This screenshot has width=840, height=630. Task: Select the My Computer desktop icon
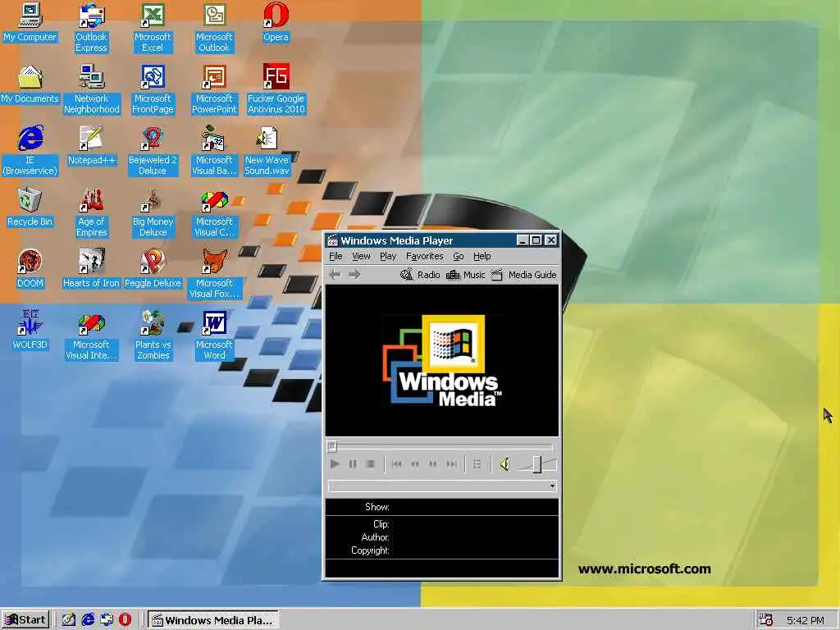point(30,23)
